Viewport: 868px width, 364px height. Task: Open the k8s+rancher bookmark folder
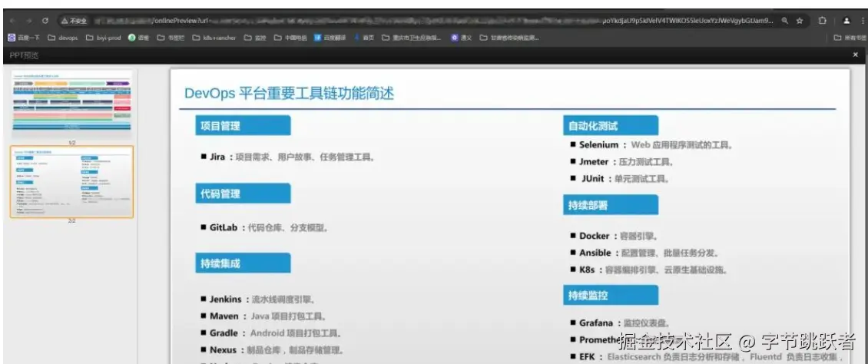click(x=214, y=38)
